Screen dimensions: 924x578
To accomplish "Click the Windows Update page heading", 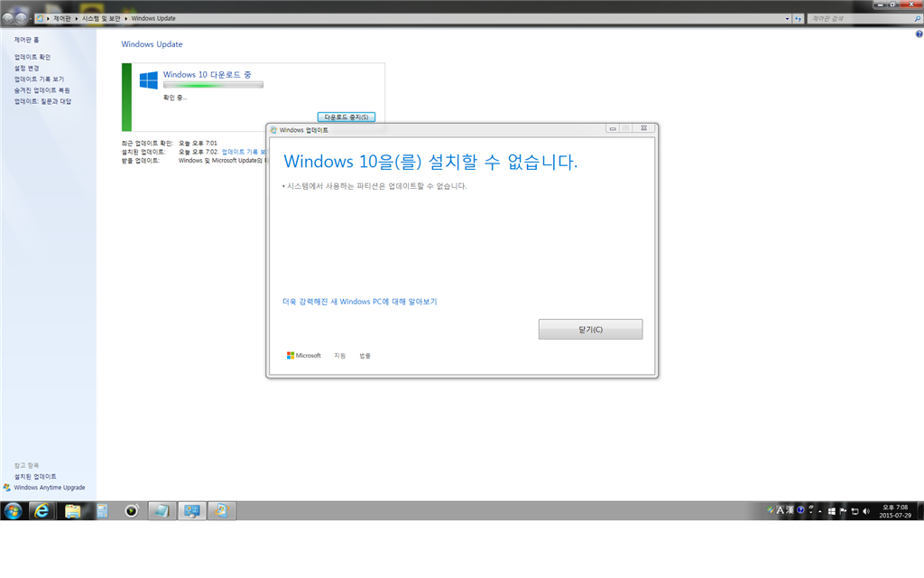I will pos(152,44).
